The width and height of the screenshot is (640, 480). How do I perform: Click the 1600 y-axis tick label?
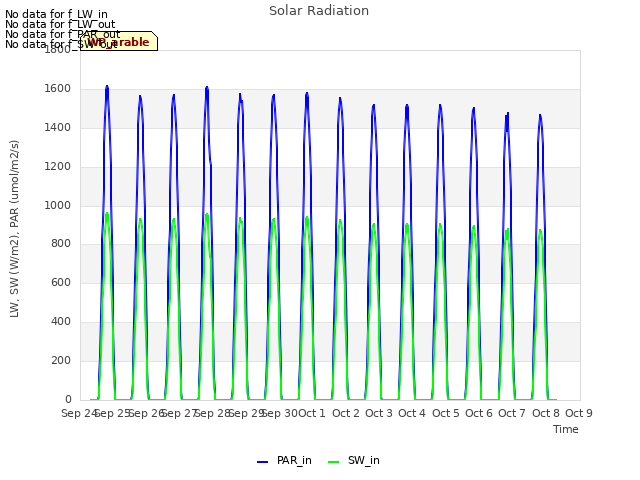click(x=58, y=89)
